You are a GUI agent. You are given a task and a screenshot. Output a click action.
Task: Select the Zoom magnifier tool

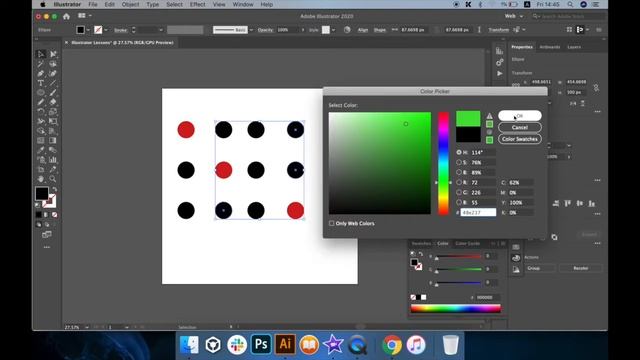point(53,179)
